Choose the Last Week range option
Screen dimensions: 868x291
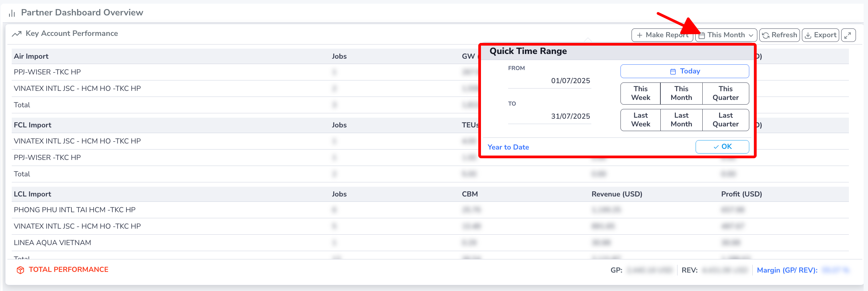[640, 120]
